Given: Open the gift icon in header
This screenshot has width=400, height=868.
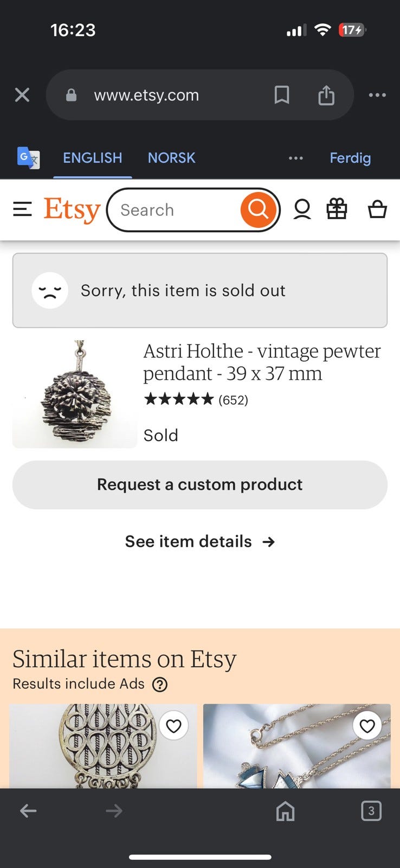Looking at the screenshot, I should (337, 209).
